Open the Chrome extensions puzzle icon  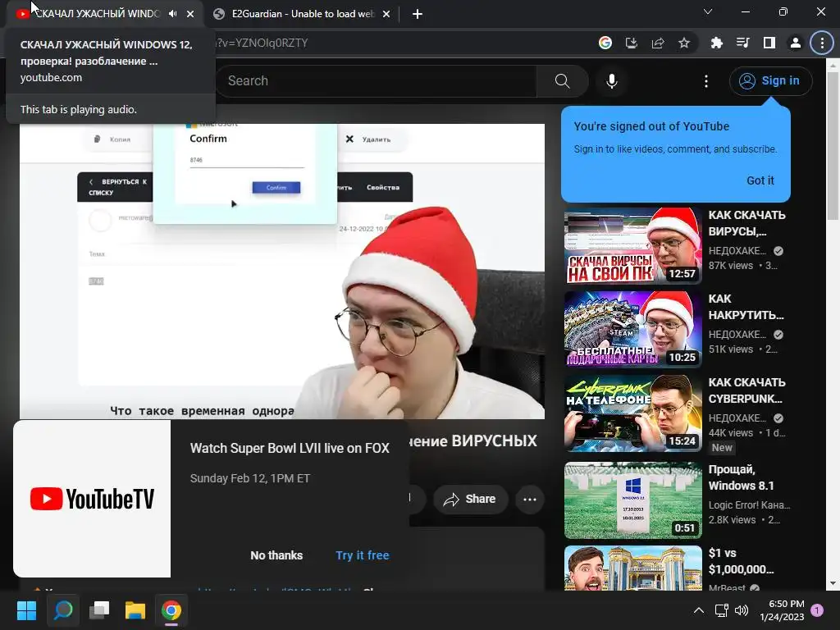(716, 43)
